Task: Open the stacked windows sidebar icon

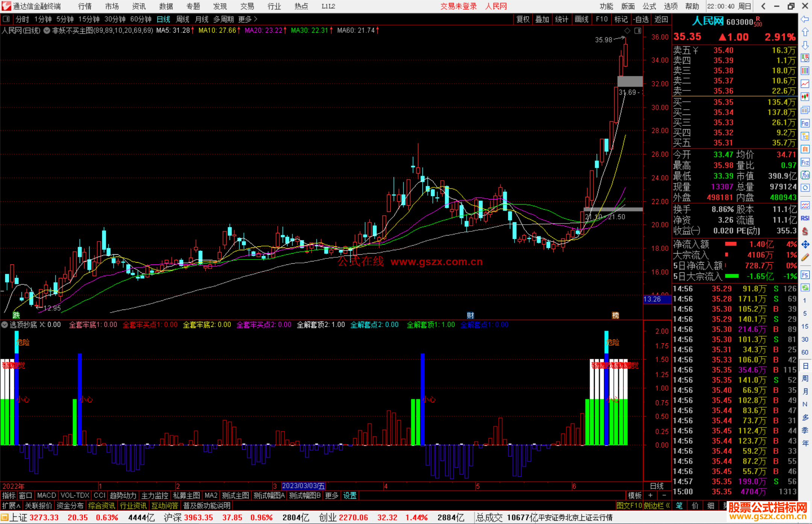Action: coord(805,110)
